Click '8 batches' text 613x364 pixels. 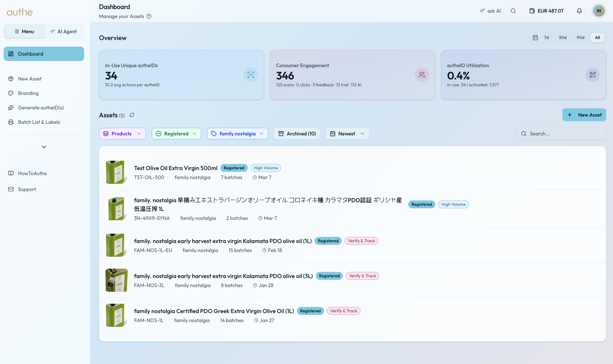coord(232,285)
